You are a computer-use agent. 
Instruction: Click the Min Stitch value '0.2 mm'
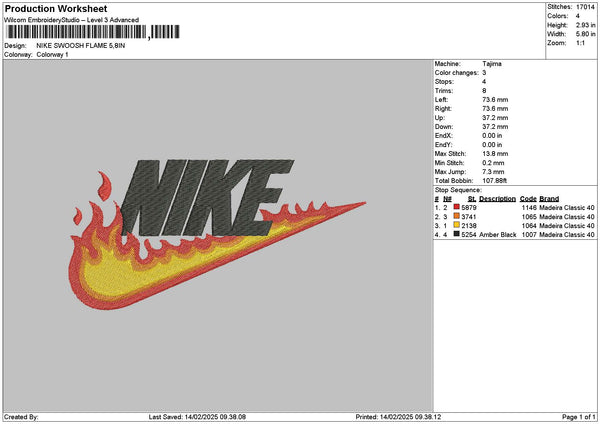pos(493,163)
